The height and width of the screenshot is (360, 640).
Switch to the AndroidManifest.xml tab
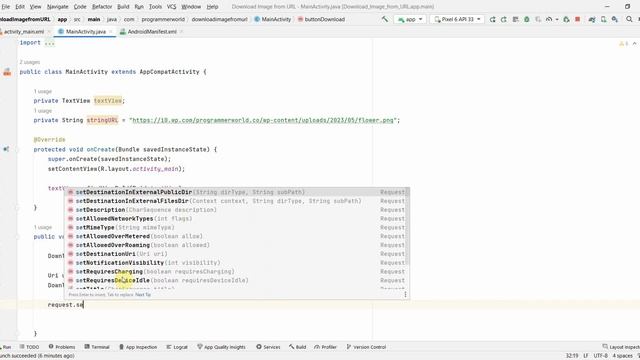[152, 31]
